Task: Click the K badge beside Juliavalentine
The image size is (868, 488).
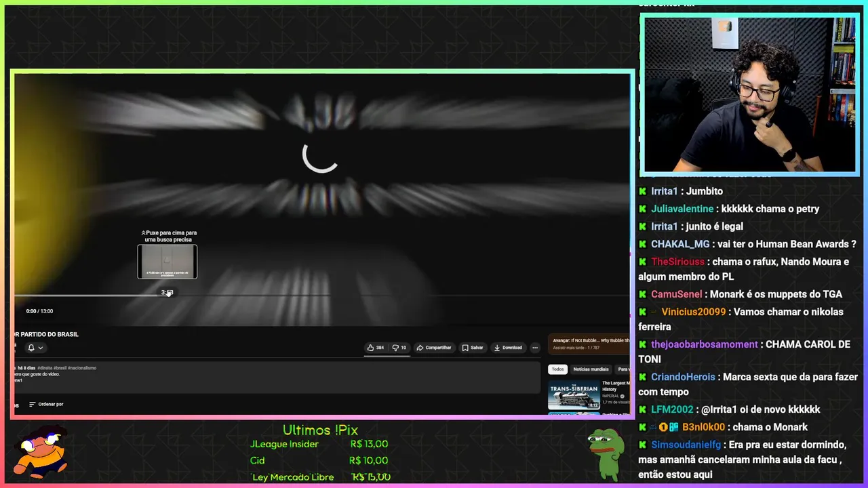Action: pos(643,209)
